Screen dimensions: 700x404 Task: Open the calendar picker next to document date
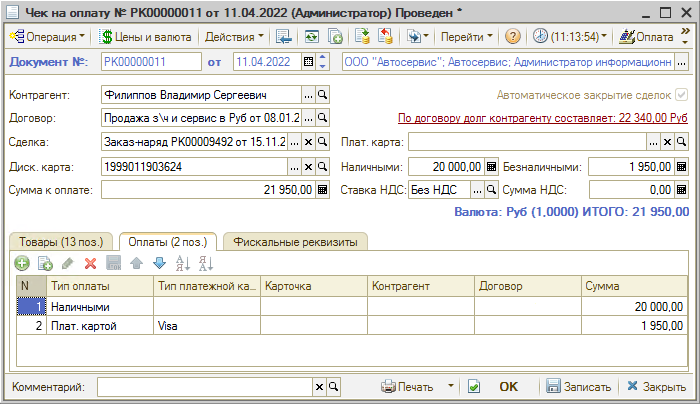point(308,62)
